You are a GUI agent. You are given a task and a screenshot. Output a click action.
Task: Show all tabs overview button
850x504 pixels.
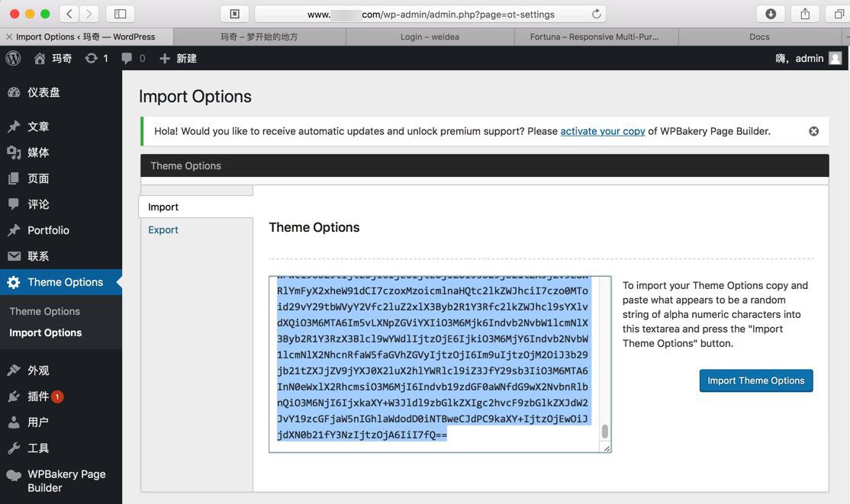tap(838, 14)
